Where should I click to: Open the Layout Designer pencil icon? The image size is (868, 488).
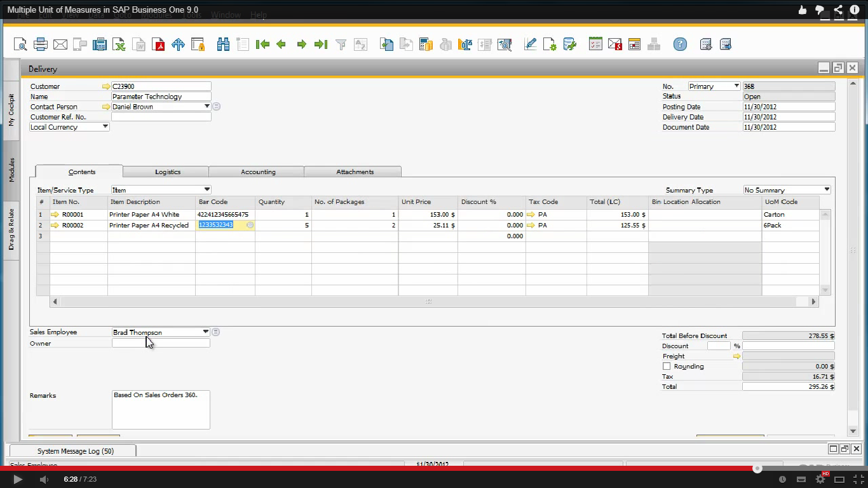(x=531, y=44)
